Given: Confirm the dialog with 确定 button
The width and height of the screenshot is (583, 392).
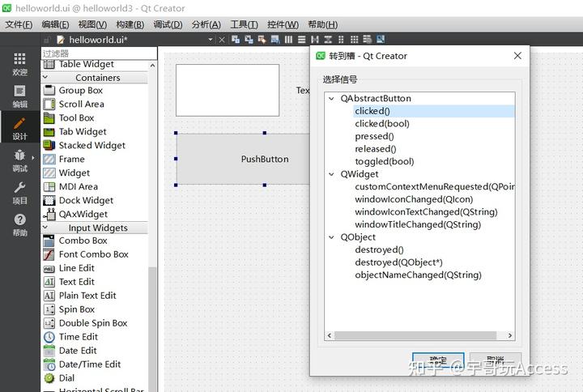Looking at the screenshot, I should (437, 360).
